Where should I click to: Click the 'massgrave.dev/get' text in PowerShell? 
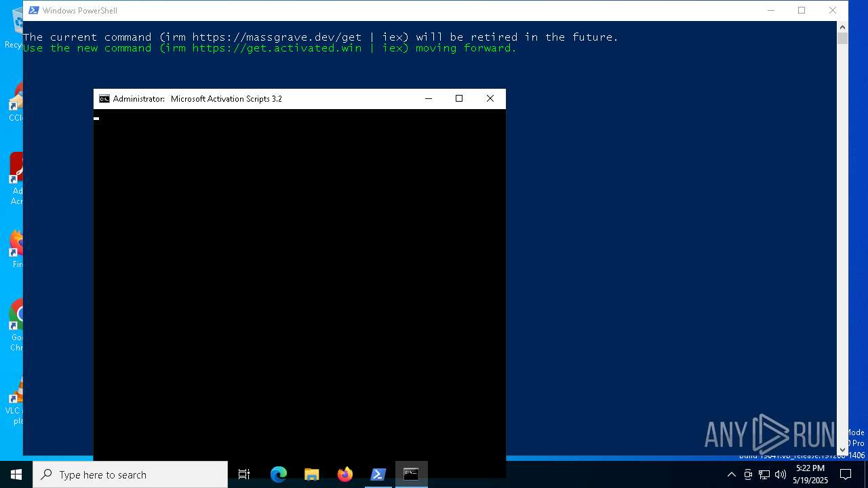304,37
